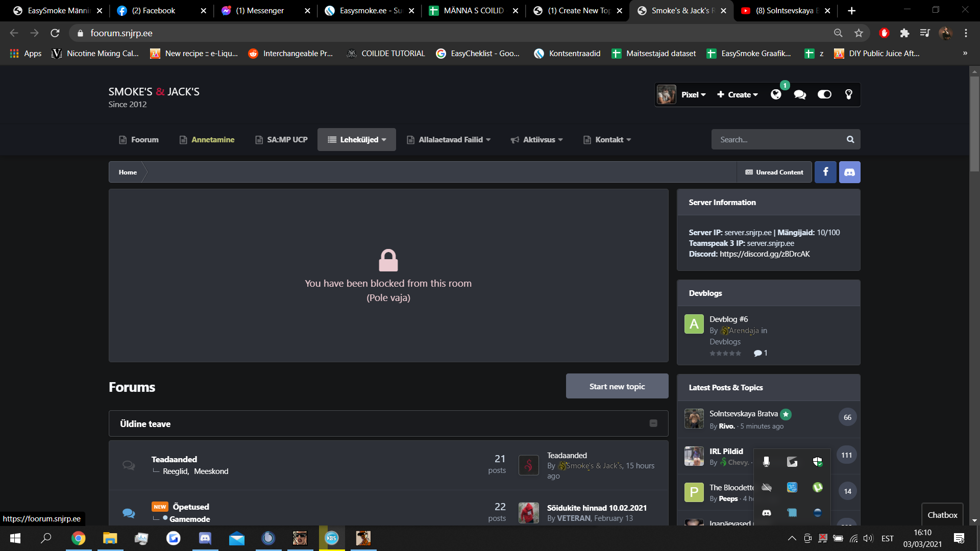This screenshot has height=551, width=980.
Task: Open the notifications globe icon
Action: [x=776, y=94]
